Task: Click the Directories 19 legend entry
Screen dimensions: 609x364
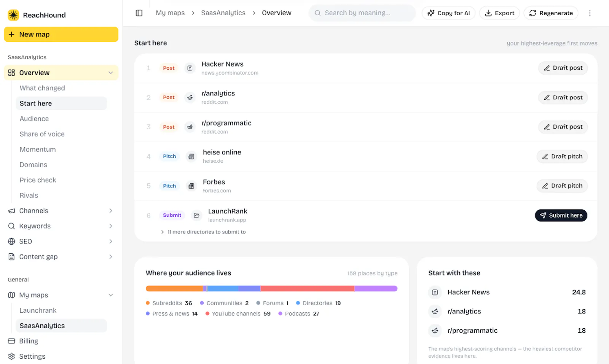Action: point(319,303)
